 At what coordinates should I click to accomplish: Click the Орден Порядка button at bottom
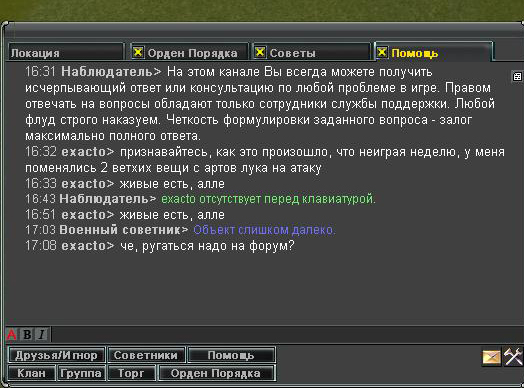pos(216,373)
